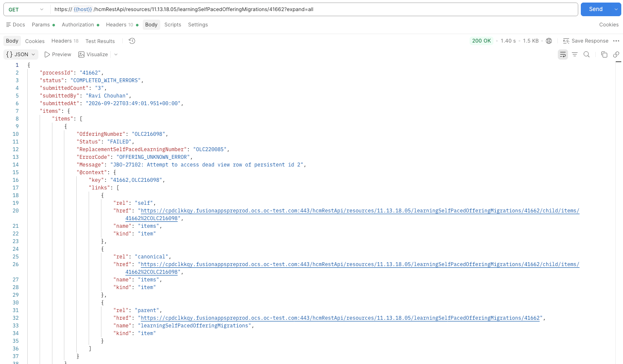Toggle the word wrap icon in response toolbar
Image resolution: width=623 pixels, height=364 pixels.
563,54
